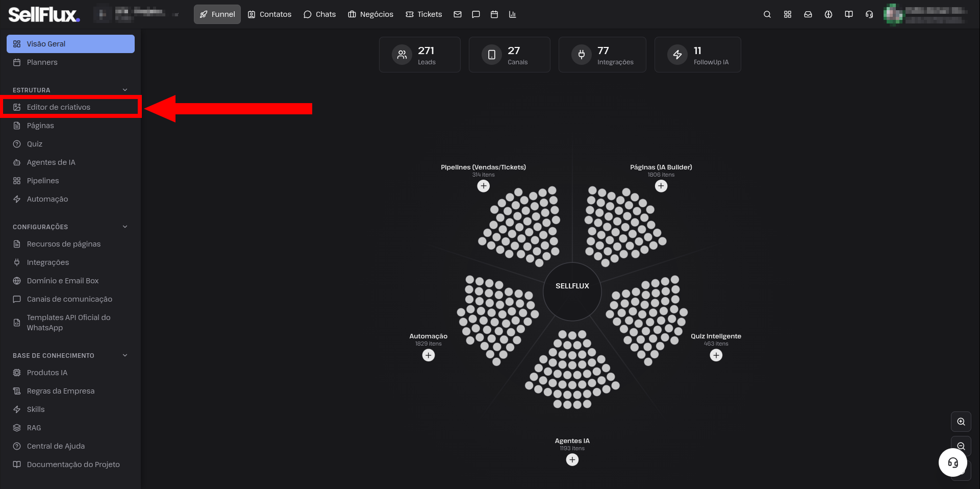Go to Páginas in sidebar
The height and width of the screenshot is (489, 980).
[70, 126]
